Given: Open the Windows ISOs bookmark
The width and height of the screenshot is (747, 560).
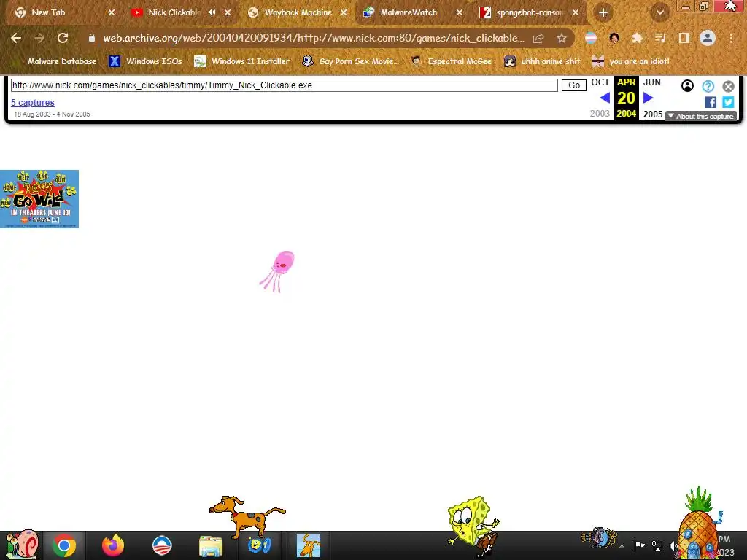Looking at the screenshot, I should 146,61.
